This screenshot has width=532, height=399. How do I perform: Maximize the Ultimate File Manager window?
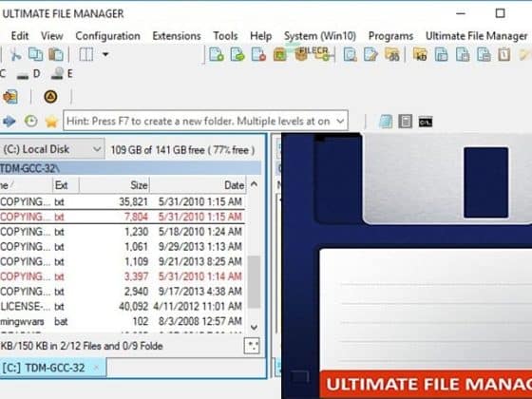(x=500, y=13)
